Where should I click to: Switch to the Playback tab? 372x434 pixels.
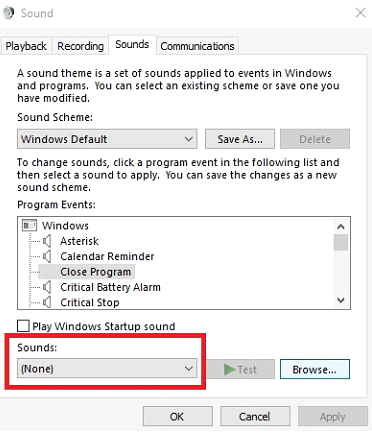[x=26, y=46]
